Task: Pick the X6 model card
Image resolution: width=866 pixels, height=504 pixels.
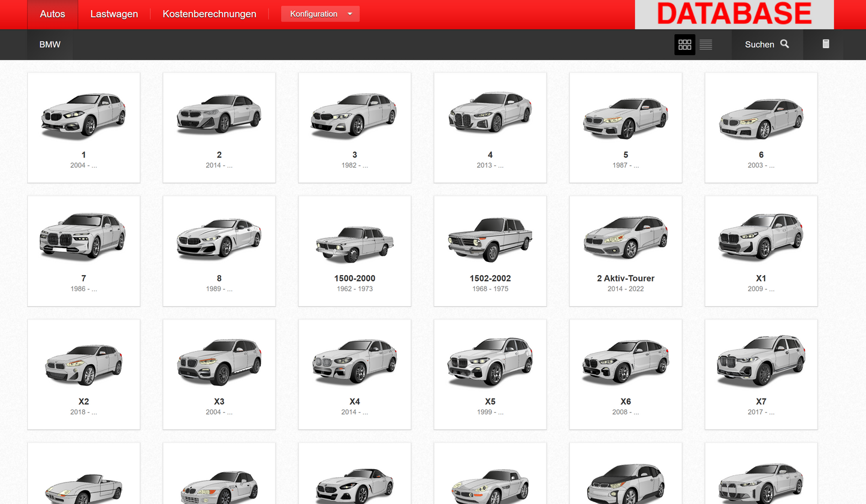Action: tap(626, 375)
